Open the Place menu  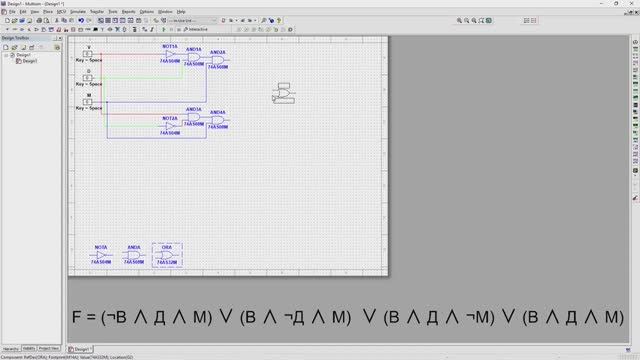48,12
